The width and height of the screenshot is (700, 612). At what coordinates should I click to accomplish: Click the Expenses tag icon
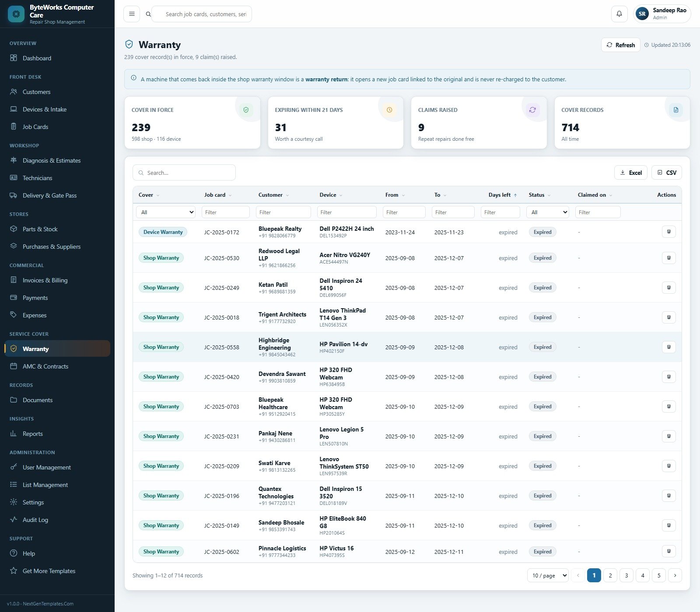pos(14,315)
